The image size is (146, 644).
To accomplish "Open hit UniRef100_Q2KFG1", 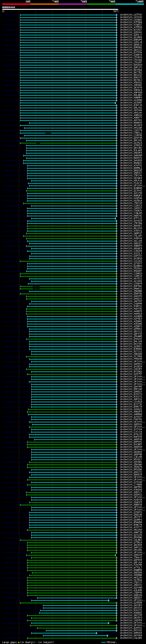I will click(x=131, y=628).
